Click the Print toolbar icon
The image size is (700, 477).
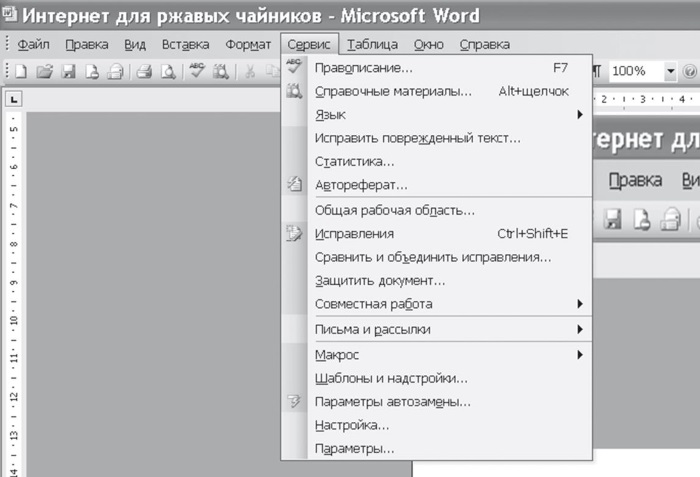pos(144,71)
